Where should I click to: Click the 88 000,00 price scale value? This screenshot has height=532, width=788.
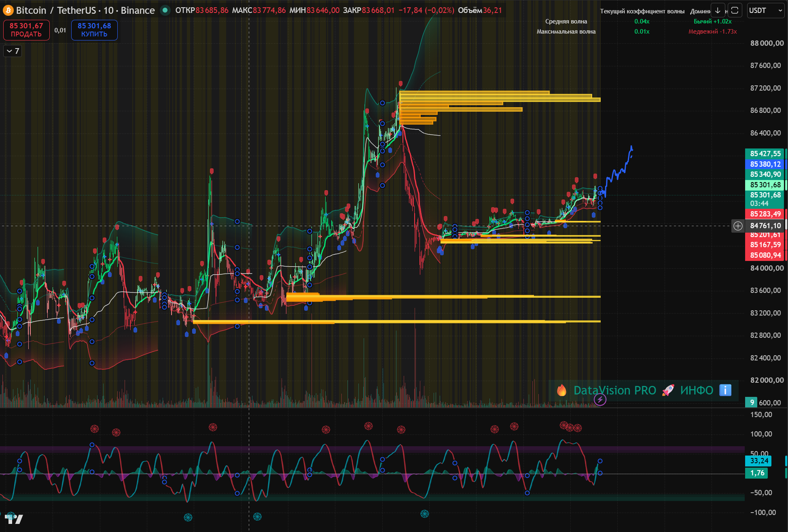pos(767,43)
